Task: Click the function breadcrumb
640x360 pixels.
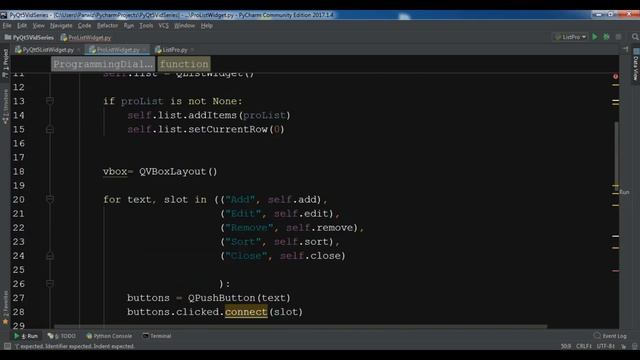Action: click(x=184, y=64)
